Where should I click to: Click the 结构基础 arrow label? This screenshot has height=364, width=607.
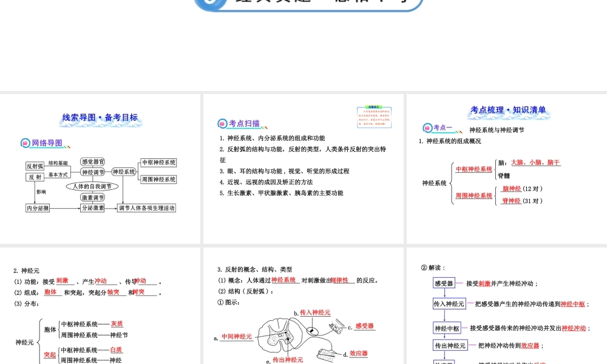coord(58,163)
